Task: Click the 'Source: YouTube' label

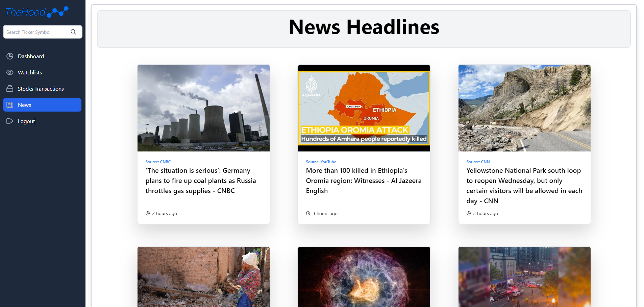Action: [x=321, y=162]
